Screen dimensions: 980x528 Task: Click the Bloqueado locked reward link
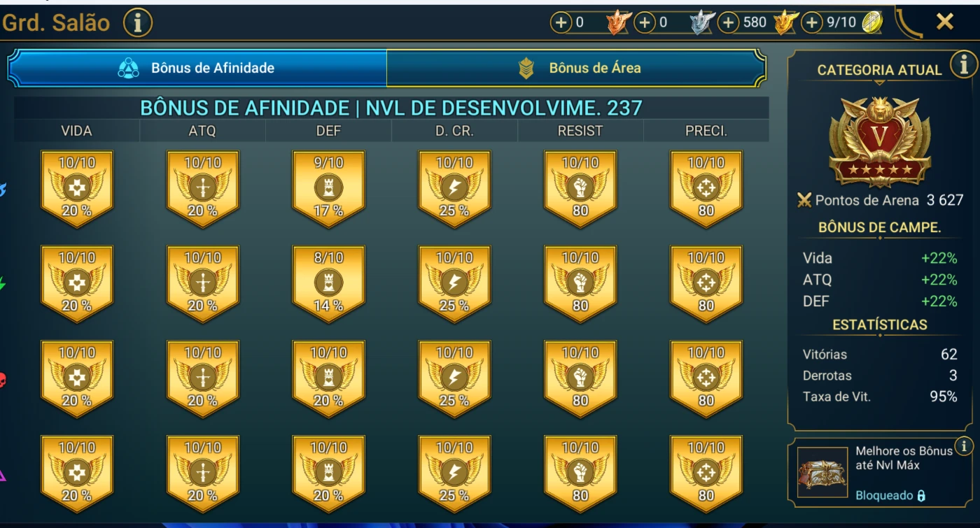pyautogui.click(x=890, y=495)
